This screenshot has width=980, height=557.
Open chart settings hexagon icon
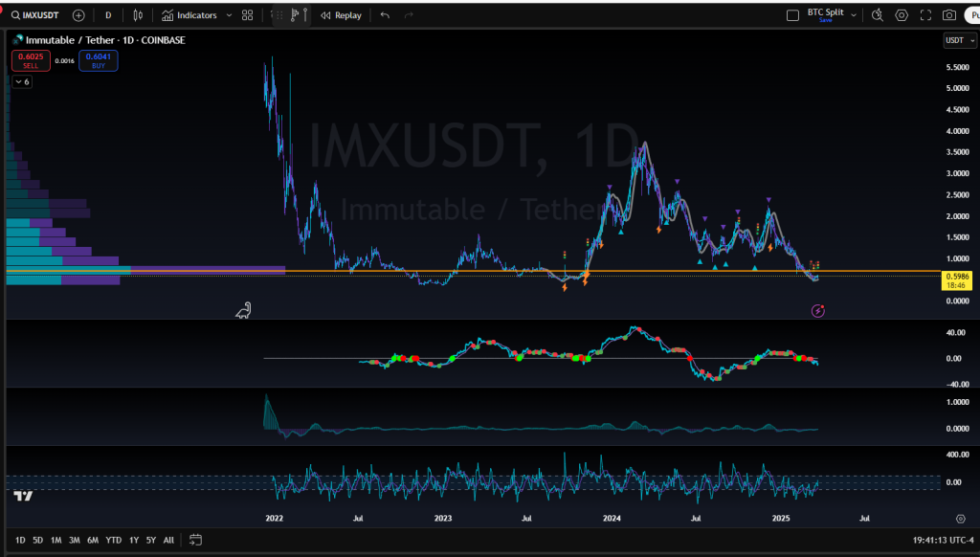coord(902,15)
